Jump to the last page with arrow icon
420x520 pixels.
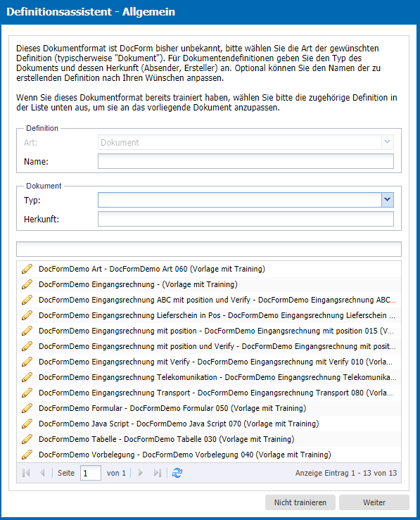point(157,473)
